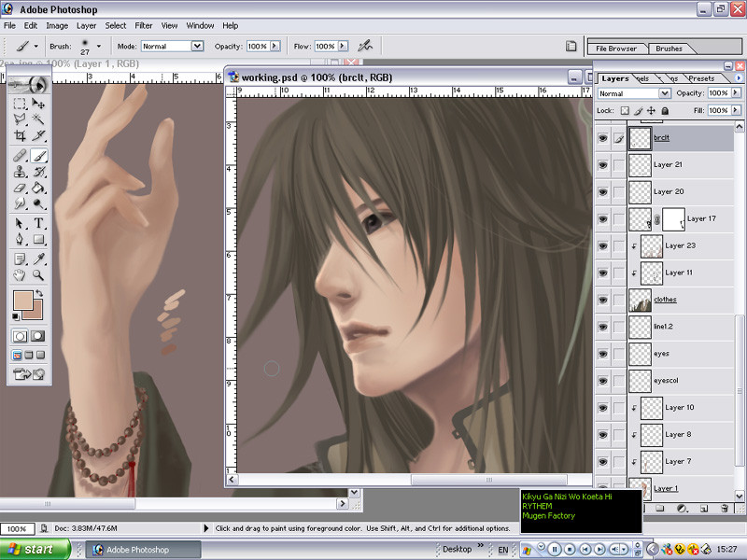Select the clothes layer thumbnail

tap(640, 300)
